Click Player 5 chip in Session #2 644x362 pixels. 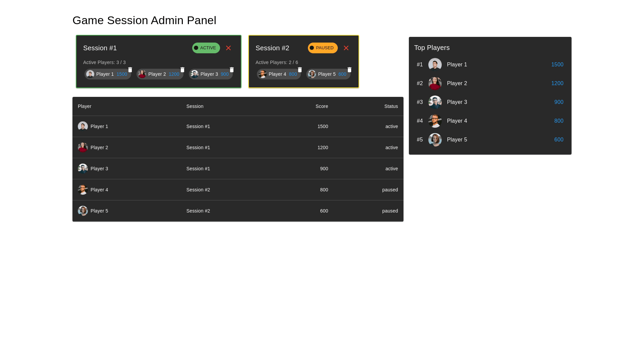coord(327,74)
